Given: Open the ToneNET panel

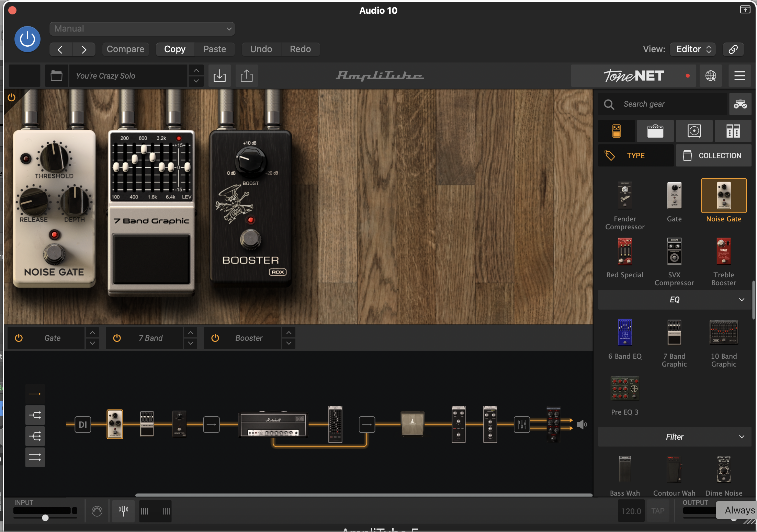Looking at the screenshot, I should [633, 76].
